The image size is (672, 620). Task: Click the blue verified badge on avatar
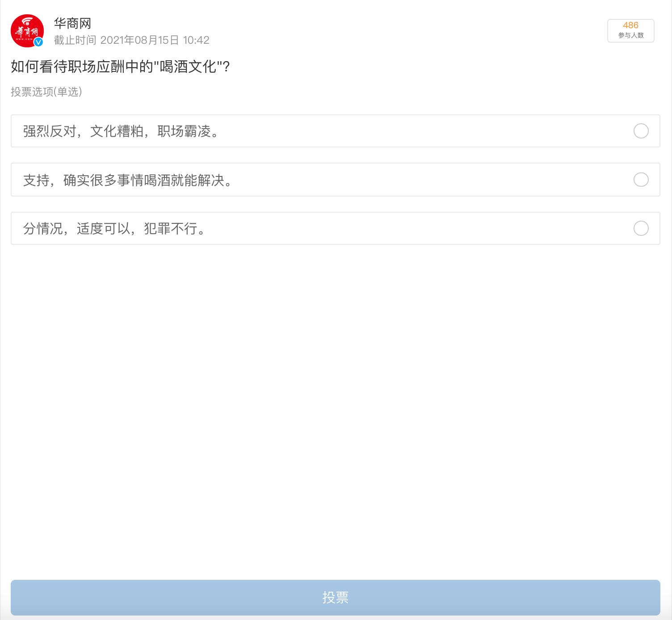[x=38, y=42]
